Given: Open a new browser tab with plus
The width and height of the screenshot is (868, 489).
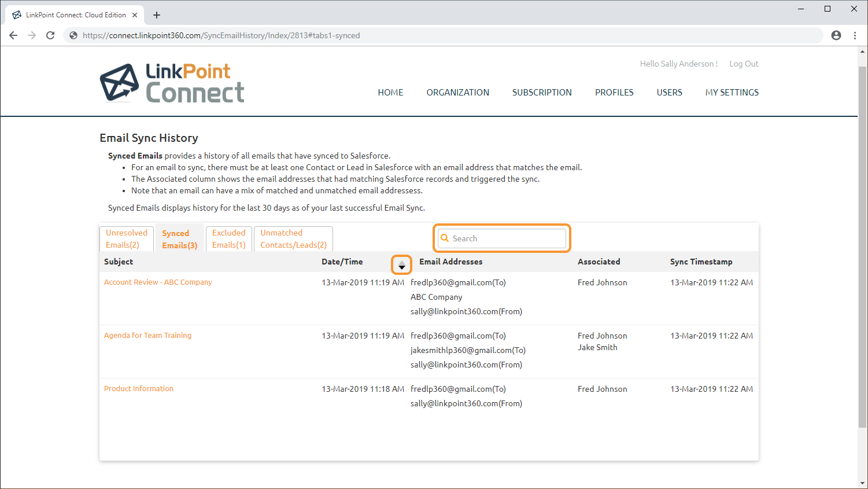Looking at the screenshot, I should pyautogui.click(x=157, y=15).
